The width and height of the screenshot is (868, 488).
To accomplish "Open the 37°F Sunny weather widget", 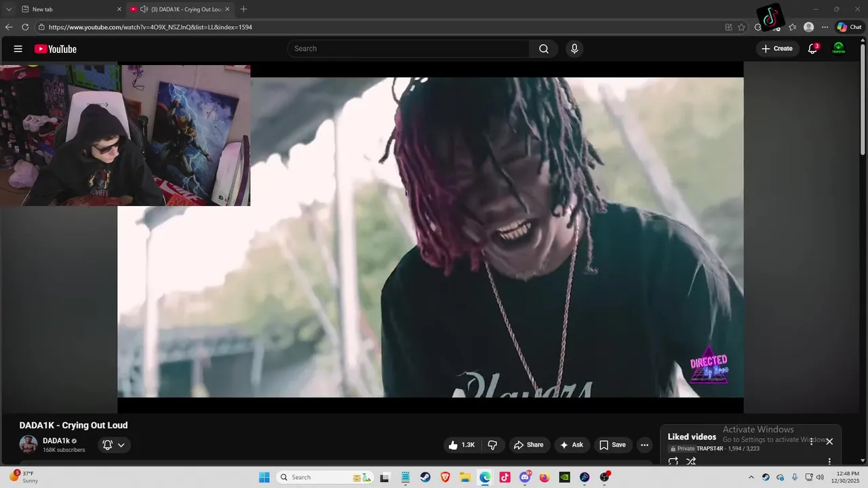I will (x=24, y=477).
